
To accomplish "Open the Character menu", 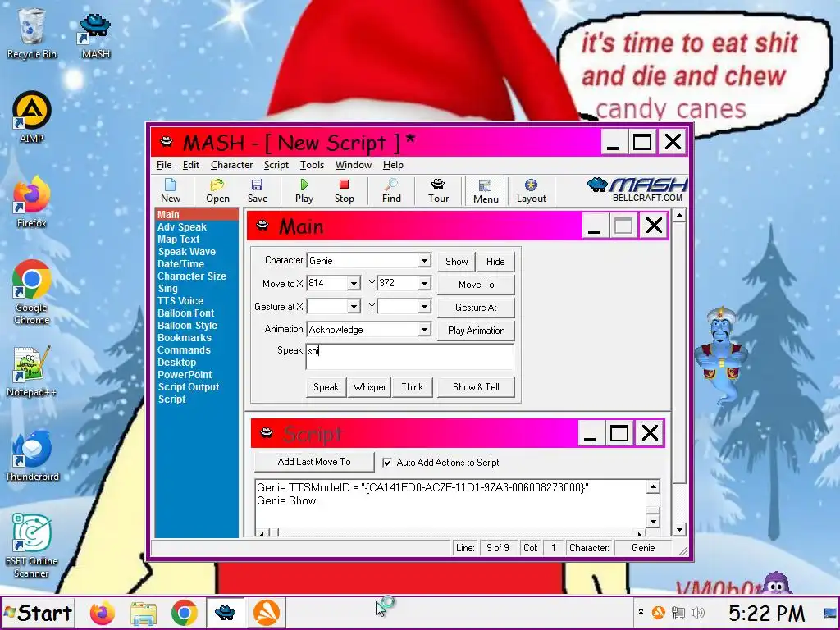I will 231,165.
